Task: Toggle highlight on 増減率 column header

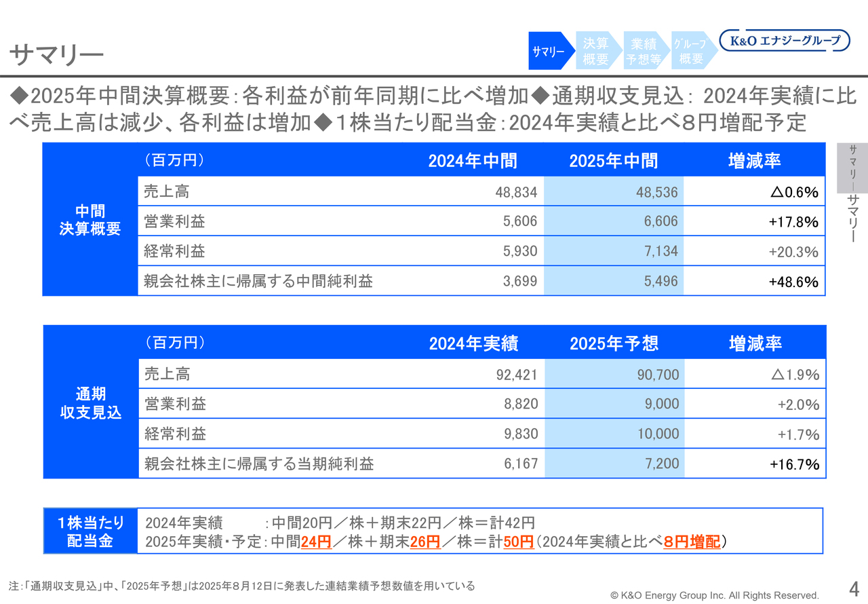Action: tap(755, 160)
